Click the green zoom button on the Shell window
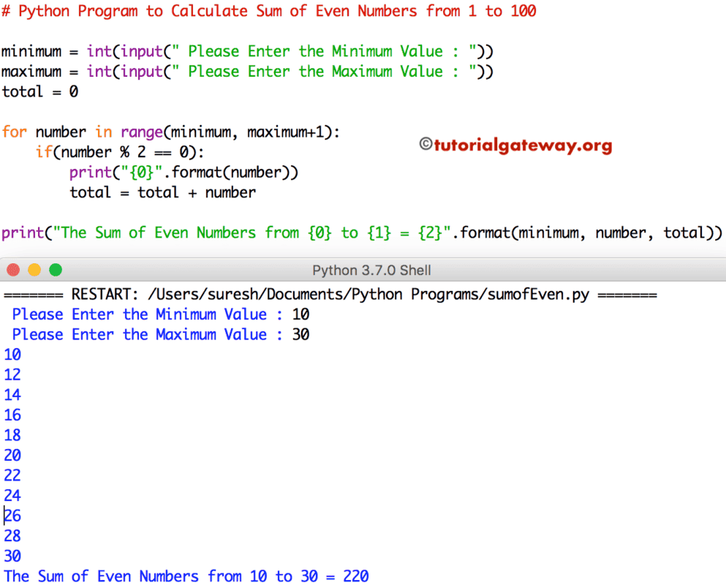The width and height of the screenshot is (726, 588). click(56, 269)
